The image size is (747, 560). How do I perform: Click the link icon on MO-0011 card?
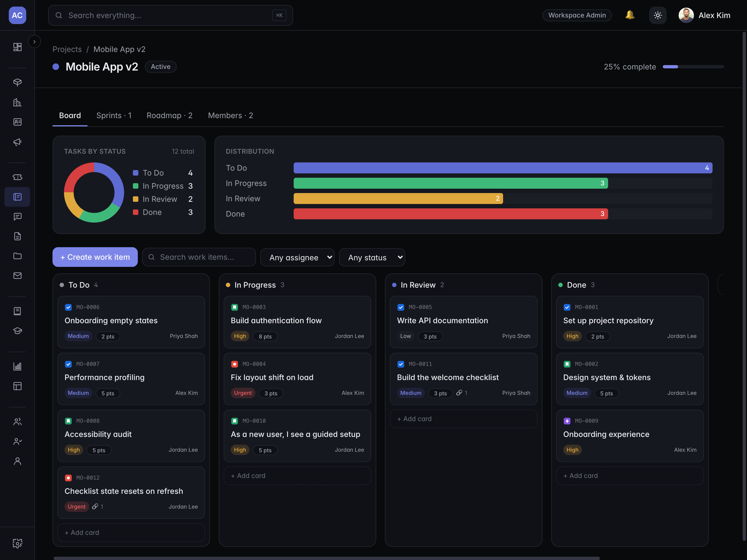pyautogui.click(x=459, y=392)
